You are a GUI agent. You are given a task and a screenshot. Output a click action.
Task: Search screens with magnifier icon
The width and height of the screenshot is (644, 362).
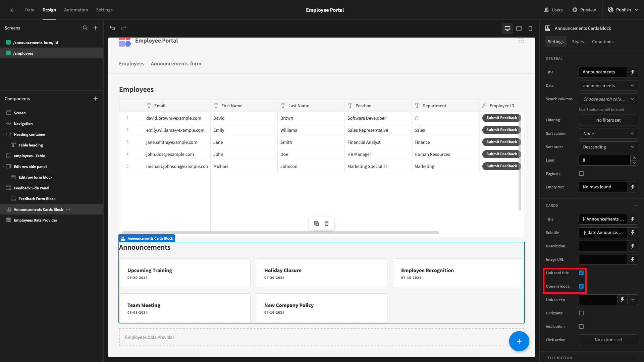(85, 28)
